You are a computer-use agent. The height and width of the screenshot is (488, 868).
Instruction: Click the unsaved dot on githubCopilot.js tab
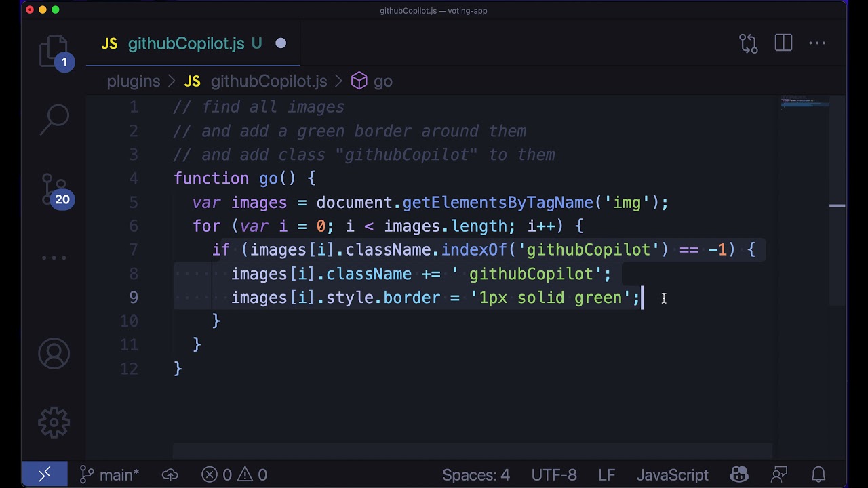click(281, 43)
